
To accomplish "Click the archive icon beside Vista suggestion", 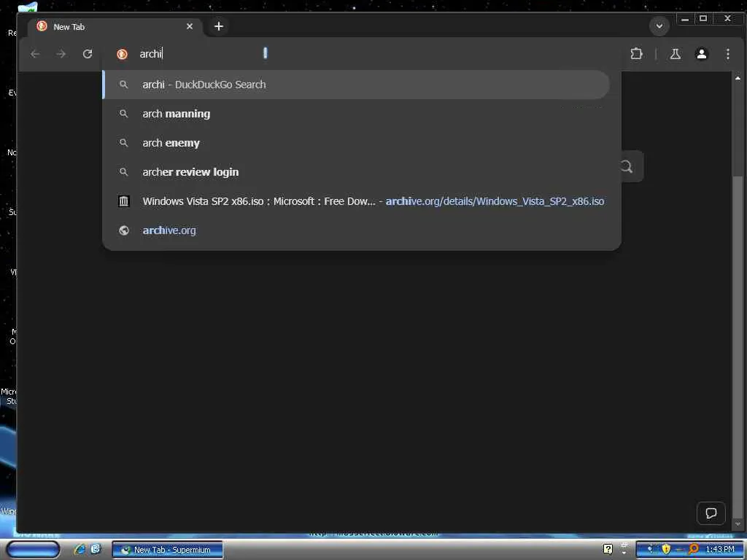I will click(124, 201).
